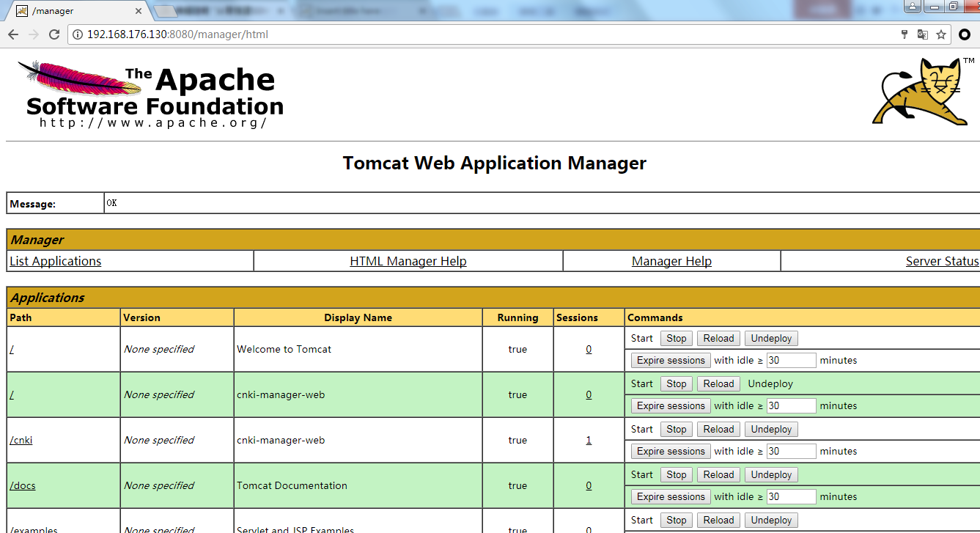The height and width of the screenshot is (533, 980).
Task: Expire sessions for Tomcat Documentation
Action: [671, 497]
